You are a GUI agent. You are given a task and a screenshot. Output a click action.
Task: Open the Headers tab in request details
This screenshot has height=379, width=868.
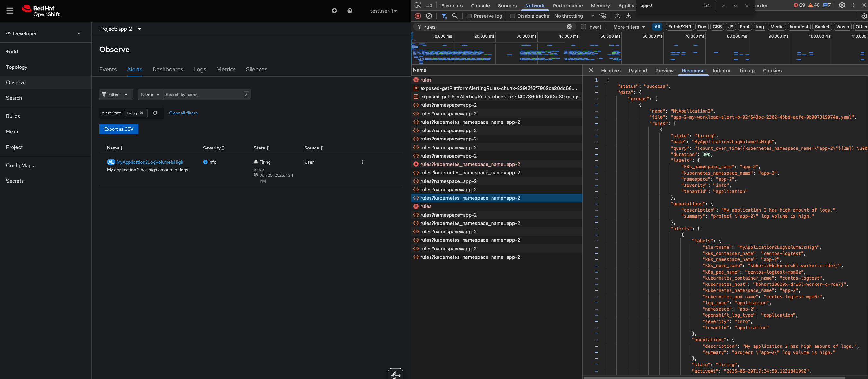point(610,70)
